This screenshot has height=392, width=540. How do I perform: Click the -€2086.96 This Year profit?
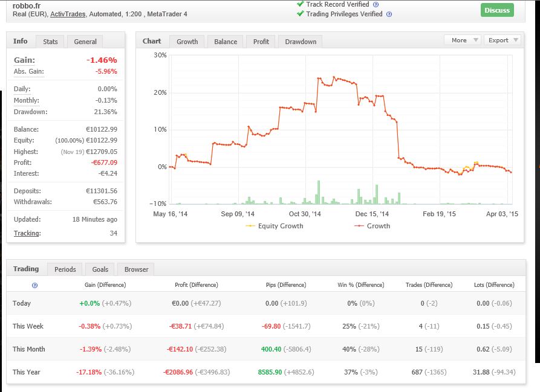tap(178, 372)
